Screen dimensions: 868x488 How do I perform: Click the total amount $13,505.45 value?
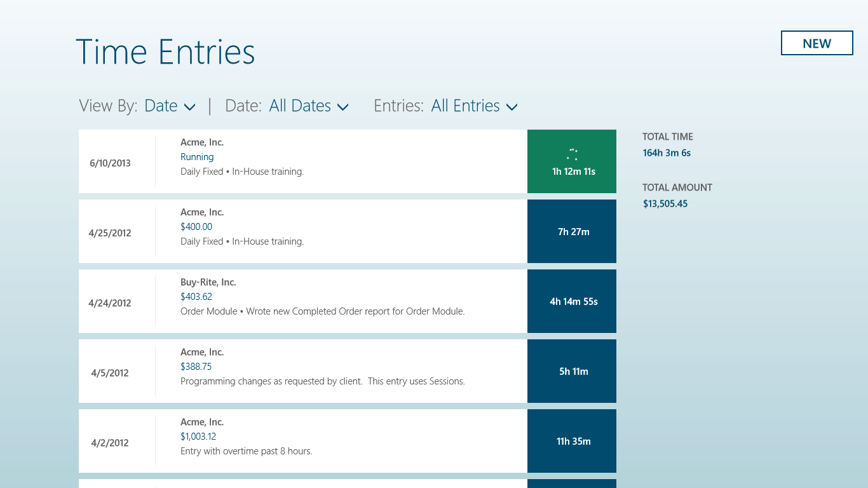(x=665, y=204)
